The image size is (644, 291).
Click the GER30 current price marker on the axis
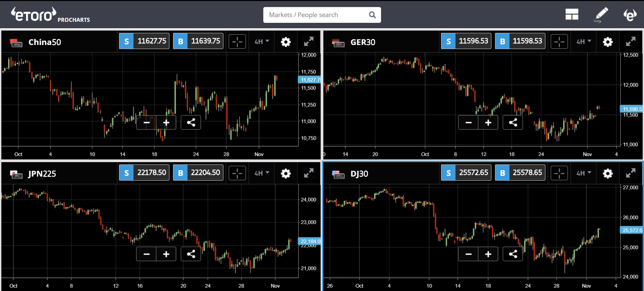pyautogui.click(x=631, y=109)
